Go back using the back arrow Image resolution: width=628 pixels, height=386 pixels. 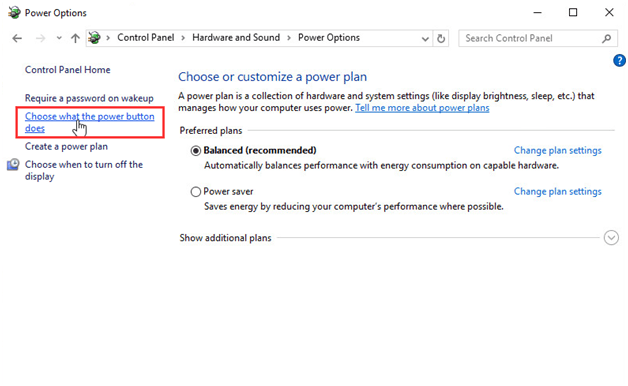click(17, 38)
